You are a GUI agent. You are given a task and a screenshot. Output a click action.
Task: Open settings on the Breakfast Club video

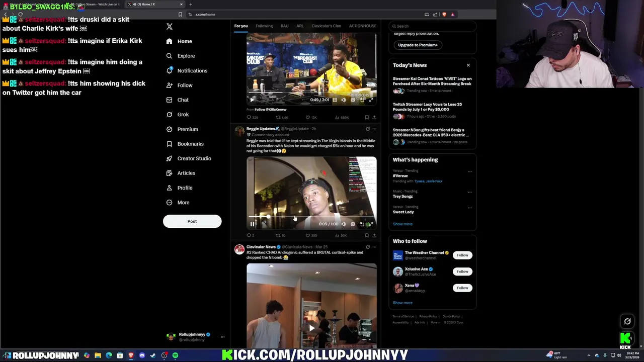coord(353,100)
